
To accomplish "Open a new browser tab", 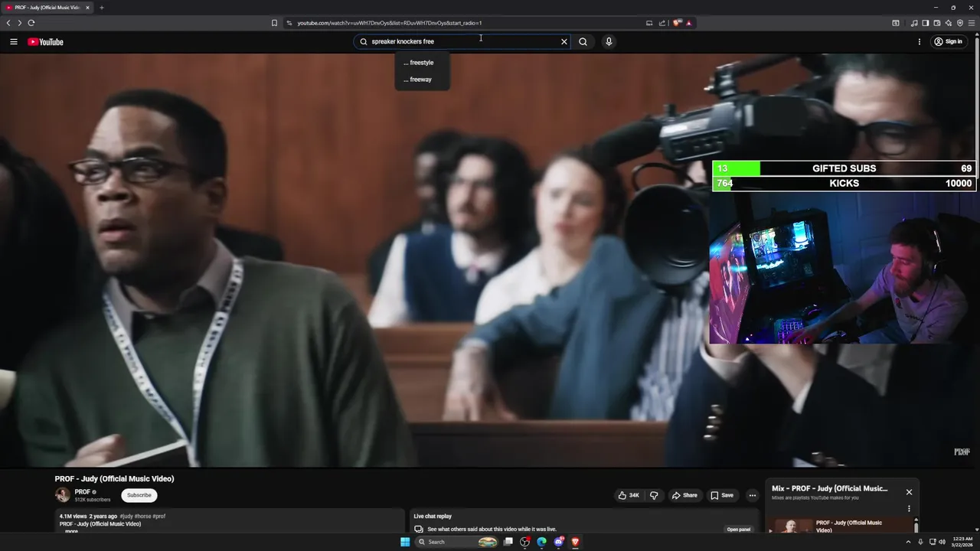I will click(101, 8).
